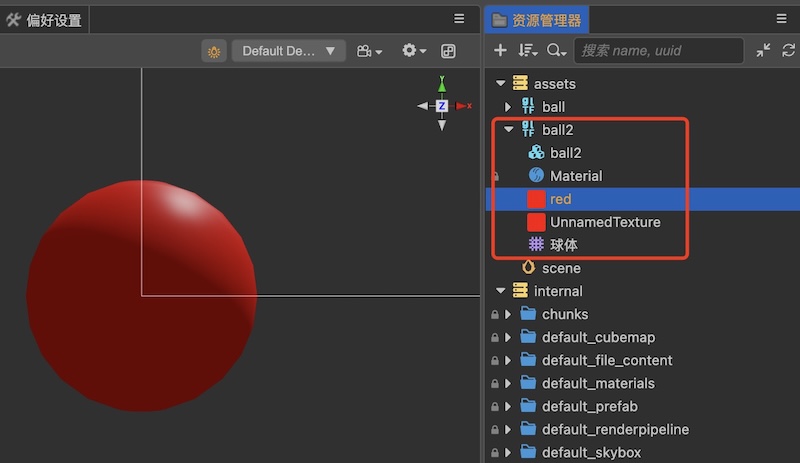Click the green Y axis gizmo cone
This screenshot has width=800, height=463.
tap(442, 85)
